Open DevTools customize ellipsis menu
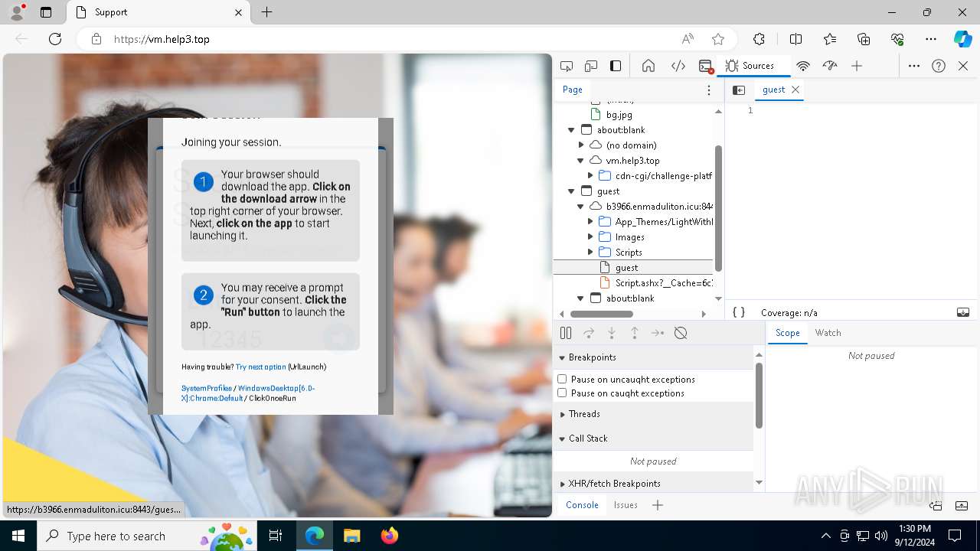The width and height of the screenshot is (980, 551). [x=914, y=66]
